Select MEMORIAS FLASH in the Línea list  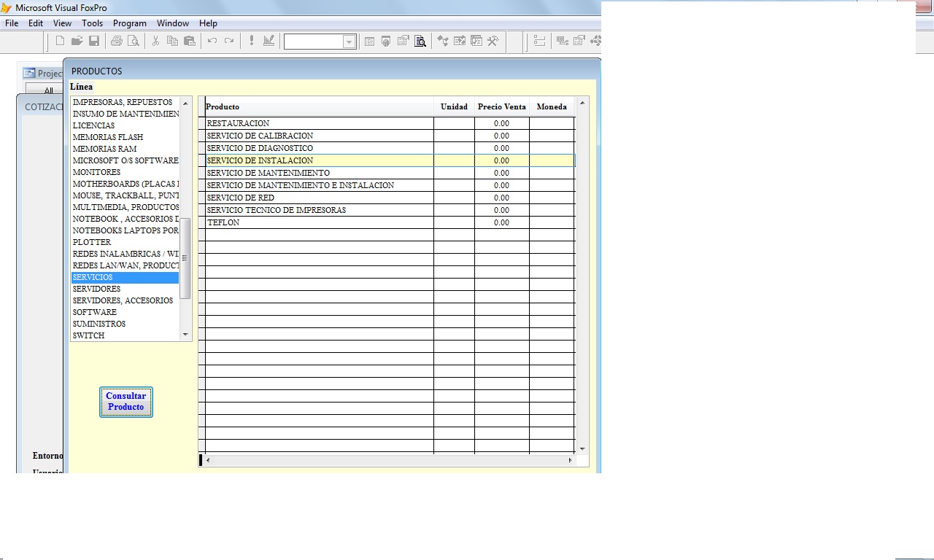pyautogui.click(x=125, y=137)
